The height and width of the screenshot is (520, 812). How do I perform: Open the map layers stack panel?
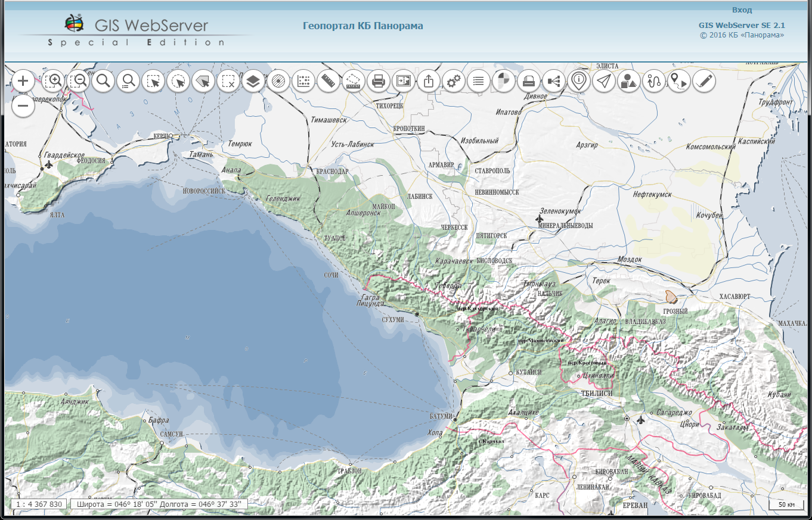pyautogui.click(x=253, y=81)
